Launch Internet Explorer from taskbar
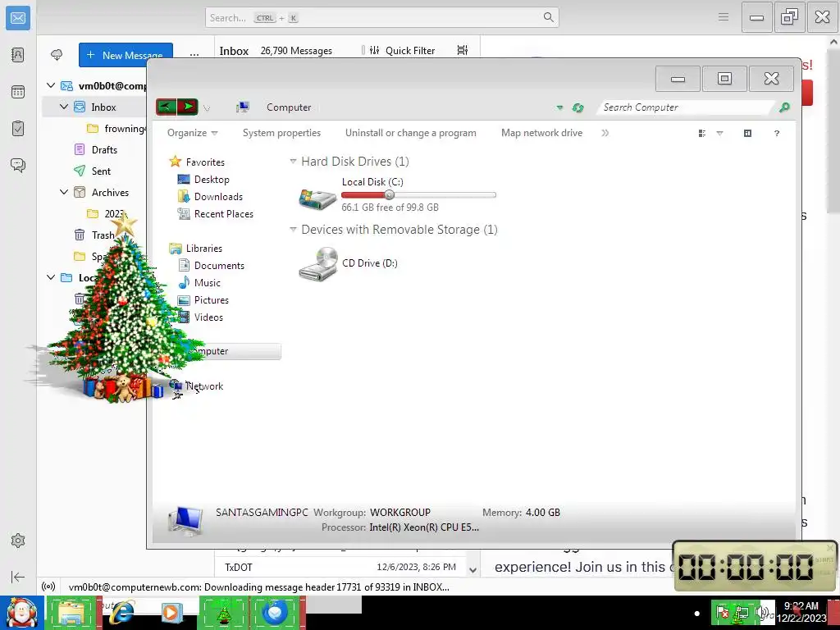The height and width of the screenshot is (630, 840). (x=121, y=612)
